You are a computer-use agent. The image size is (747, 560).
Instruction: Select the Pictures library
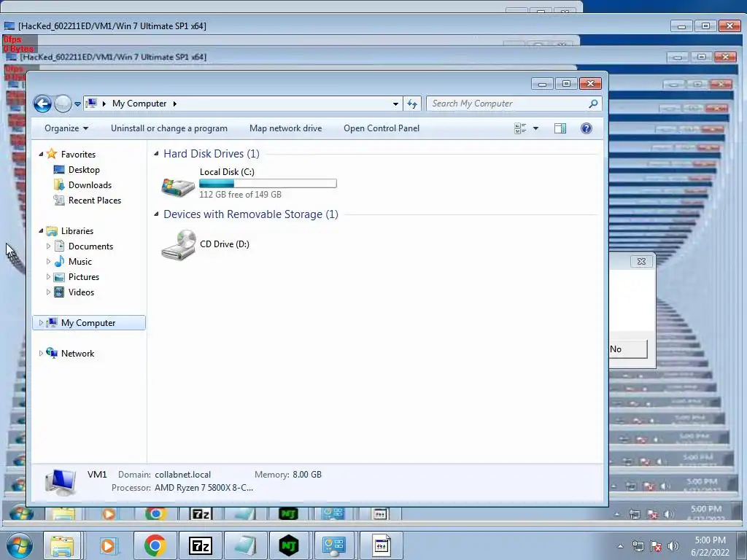coord(84,276)
